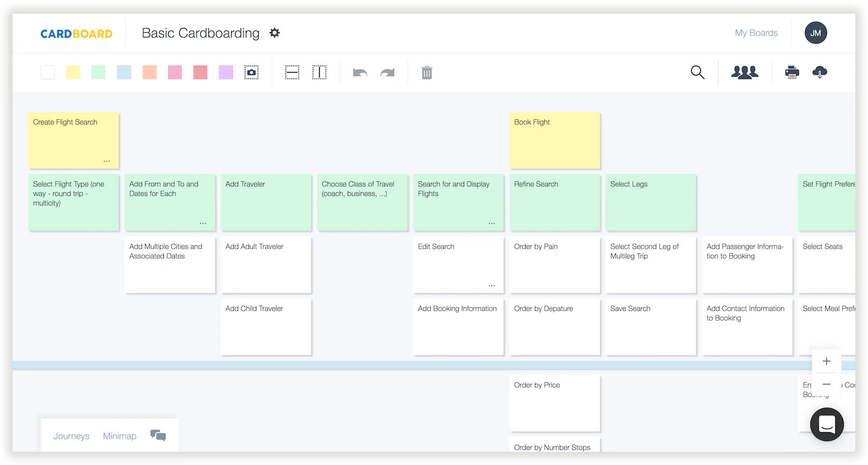Select the purple card color swatch
The width and height of the screenshot is (868, 465).
pyautogui.click(x=226, y=72)
